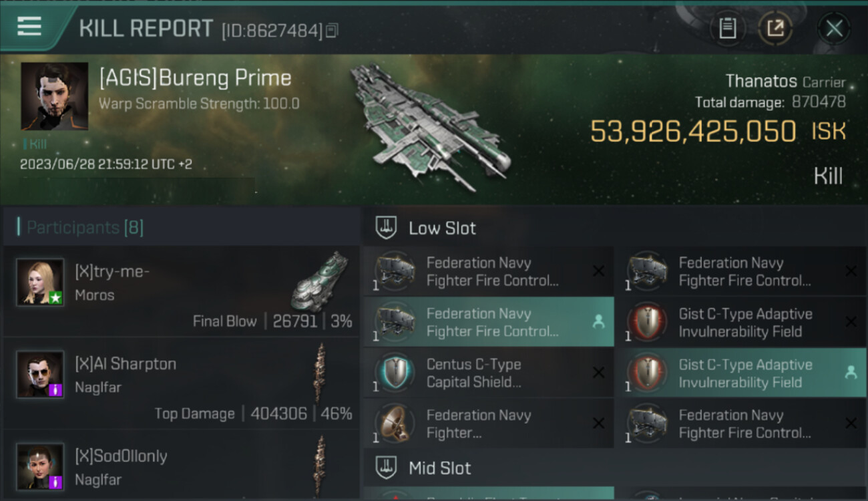Select Centus C-Type Capital Shield item
This screenshot has height=501, width=868.
pos(488,373)
